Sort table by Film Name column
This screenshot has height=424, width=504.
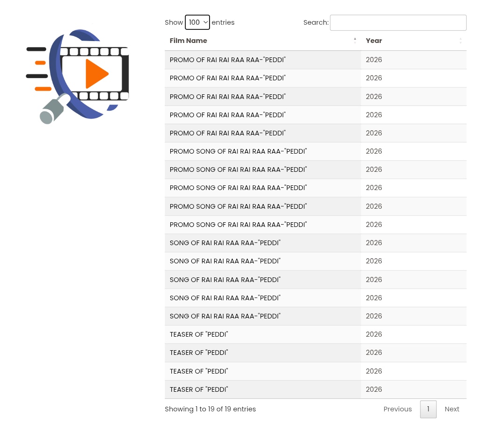coord(263,41)
